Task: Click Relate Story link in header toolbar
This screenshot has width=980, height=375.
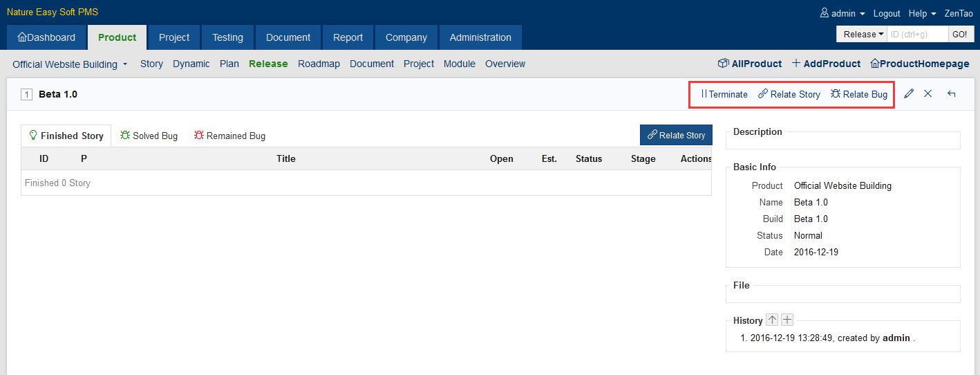Action: 789,94
